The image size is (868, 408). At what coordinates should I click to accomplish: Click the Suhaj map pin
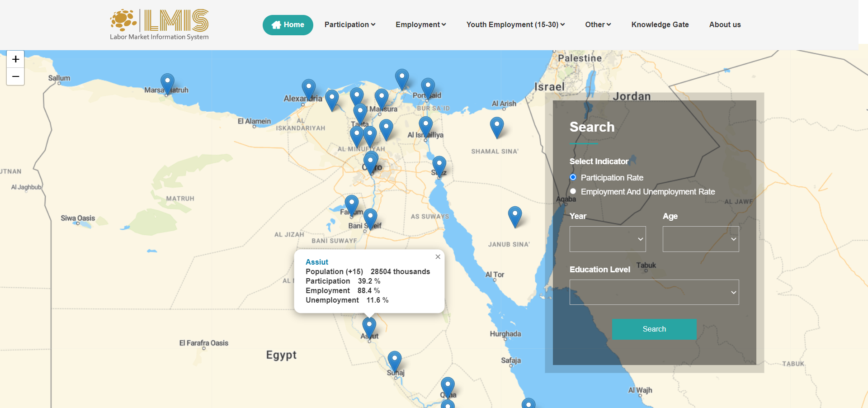(x=394, y=361)
